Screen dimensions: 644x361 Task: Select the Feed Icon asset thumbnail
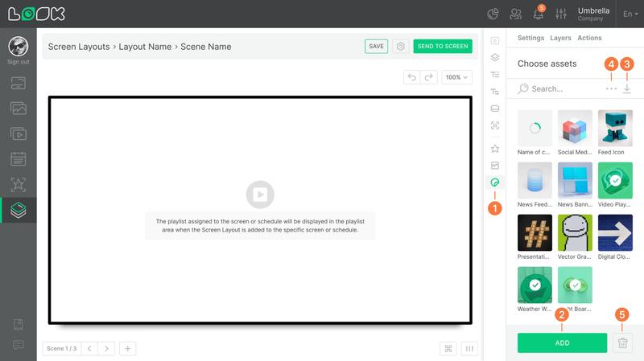click(615, 128)
